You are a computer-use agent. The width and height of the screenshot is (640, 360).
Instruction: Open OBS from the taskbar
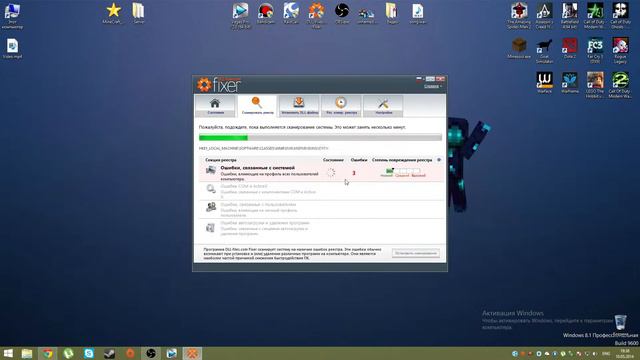(151, 353)
